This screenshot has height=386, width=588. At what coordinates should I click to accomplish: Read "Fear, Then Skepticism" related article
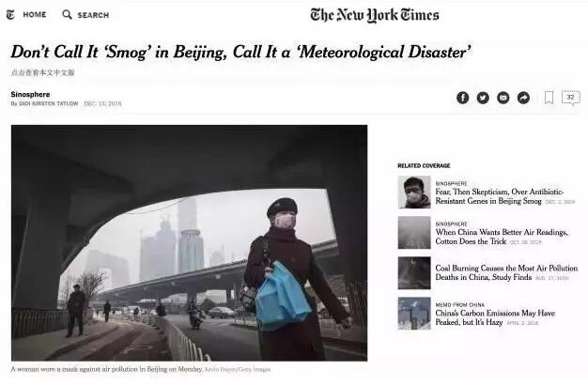pos(499,196)
